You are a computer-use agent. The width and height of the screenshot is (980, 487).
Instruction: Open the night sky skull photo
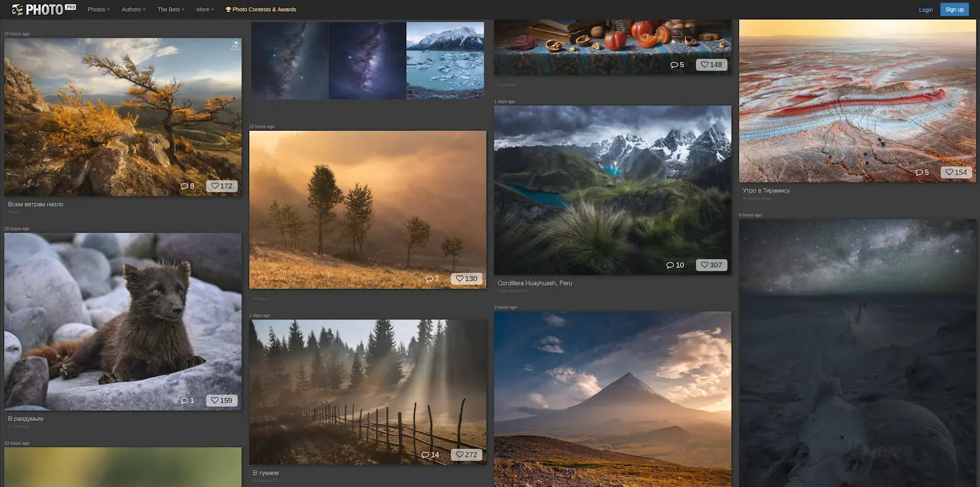point(857,353)
